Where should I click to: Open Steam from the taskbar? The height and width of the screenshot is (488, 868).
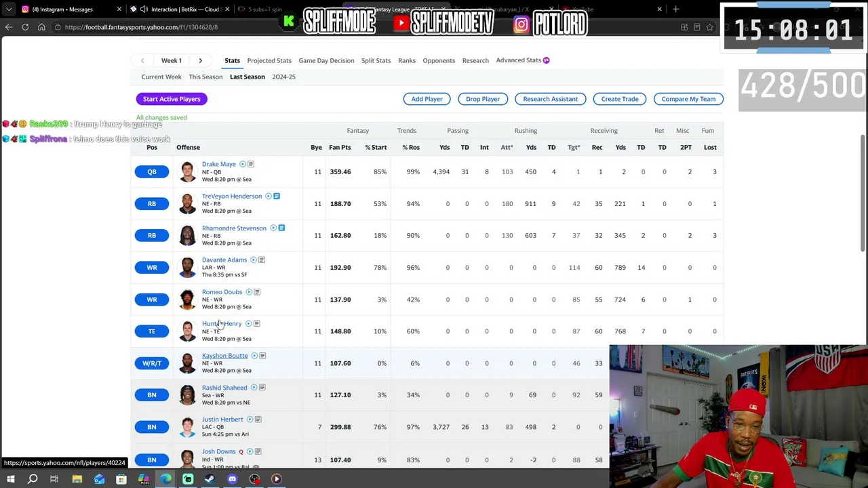210,479
